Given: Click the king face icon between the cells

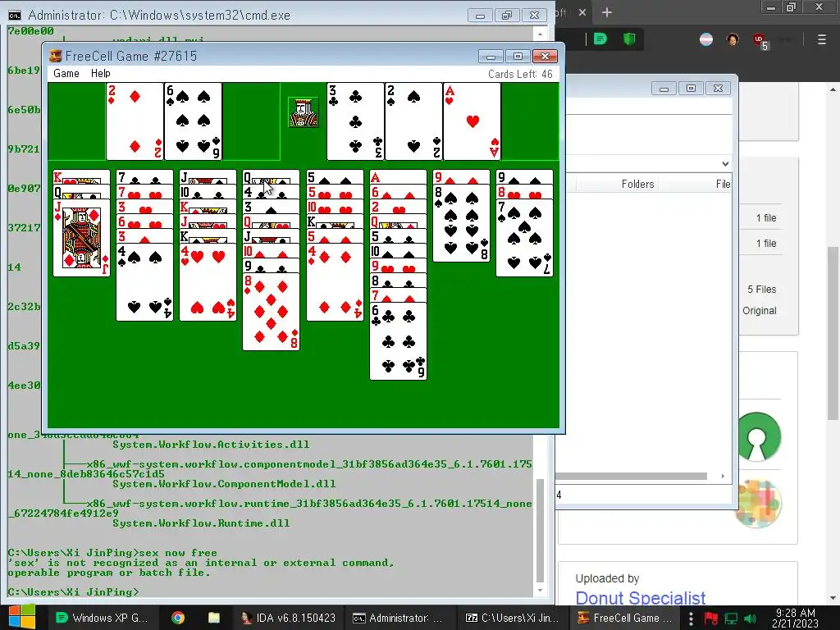Looking at the screenshot, I should coord(304,112).
